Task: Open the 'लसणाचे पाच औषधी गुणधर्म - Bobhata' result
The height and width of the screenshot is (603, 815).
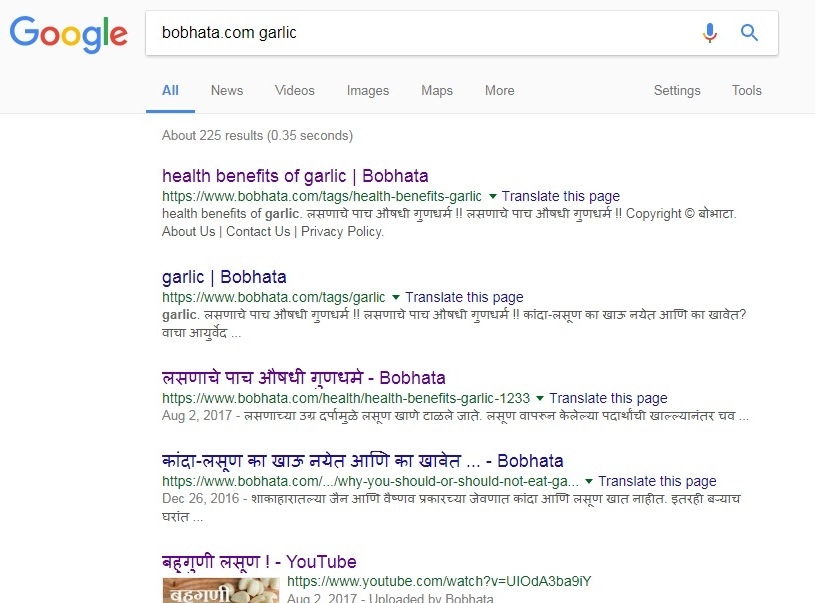Action: (304, 377)
